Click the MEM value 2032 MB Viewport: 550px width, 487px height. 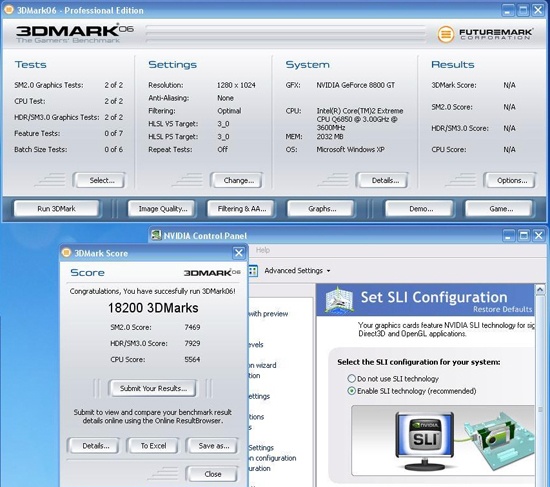pos(330,136)
